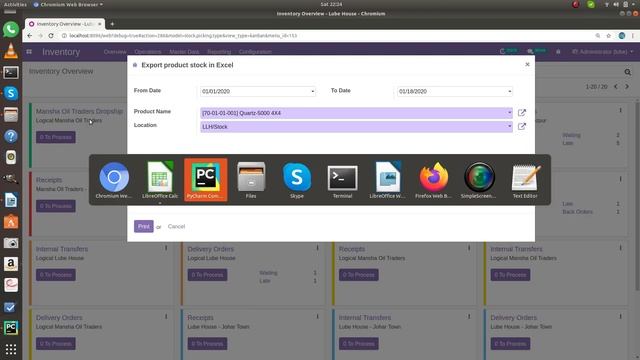Expand the Location dropdown
640x360 pixels.
(509, 127)
